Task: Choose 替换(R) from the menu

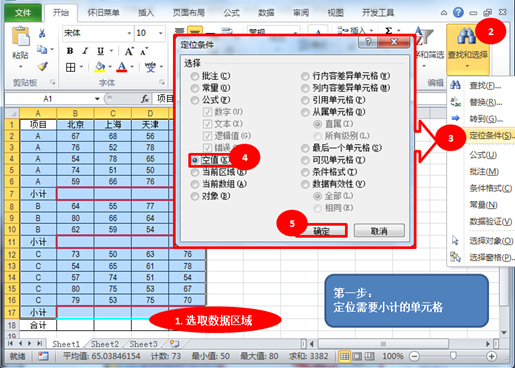Action: pos(481,102)
